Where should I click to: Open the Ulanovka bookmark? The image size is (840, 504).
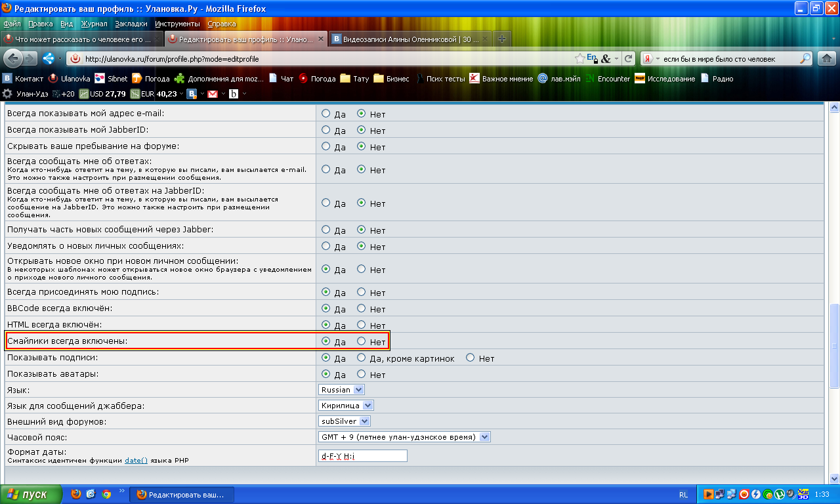pos(70,79)
